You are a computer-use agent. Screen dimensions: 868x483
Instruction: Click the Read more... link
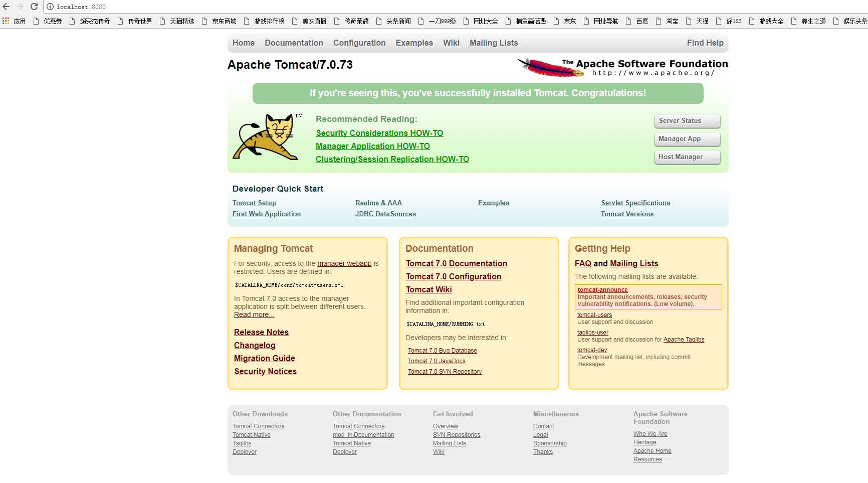point(254,314)
